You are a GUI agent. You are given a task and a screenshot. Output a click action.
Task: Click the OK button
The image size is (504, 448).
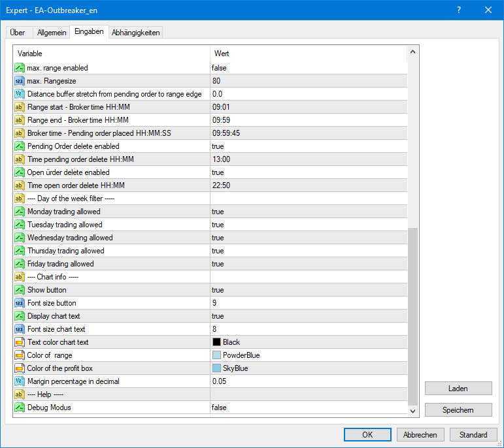coord(367,434)
